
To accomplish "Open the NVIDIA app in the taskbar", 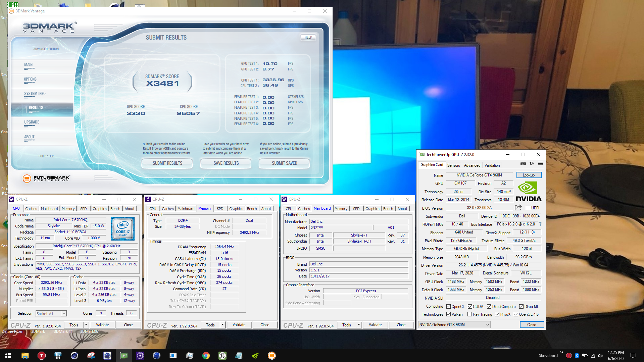I will [x=255, y=356].
